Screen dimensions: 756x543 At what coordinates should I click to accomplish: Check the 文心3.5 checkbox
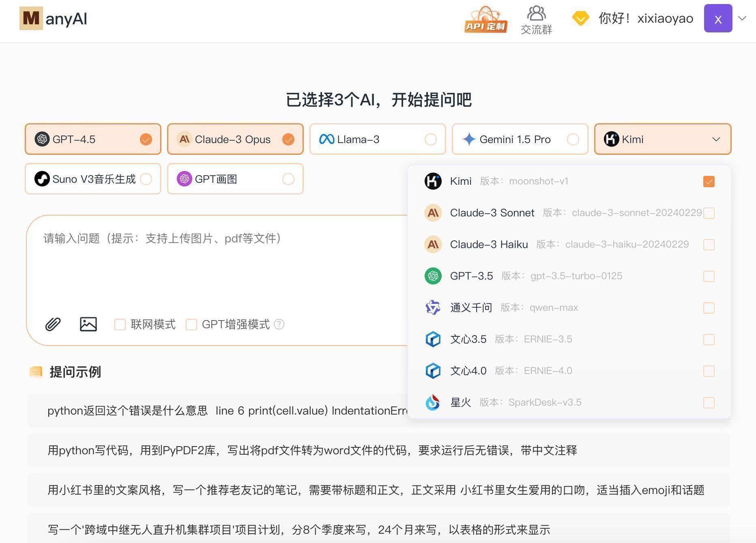(x=709, y=340)
